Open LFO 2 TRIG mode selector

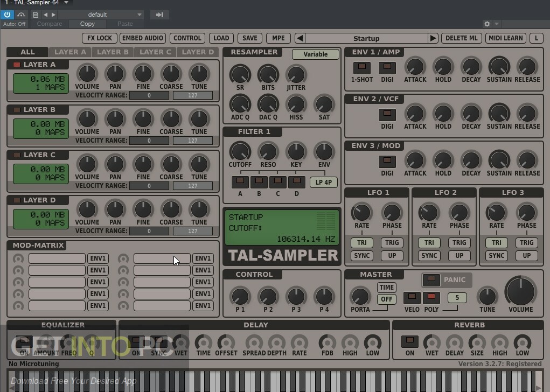459,243
